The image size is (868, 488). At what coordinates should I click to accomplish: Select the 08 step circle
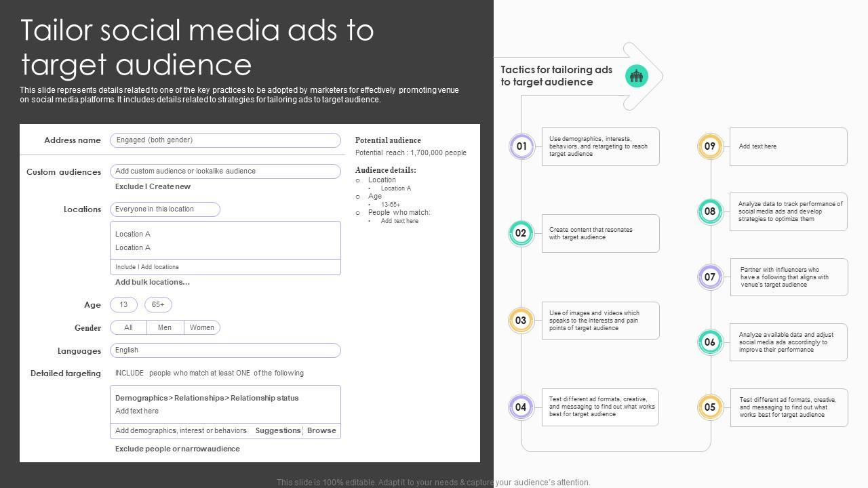tap(710, 211)
